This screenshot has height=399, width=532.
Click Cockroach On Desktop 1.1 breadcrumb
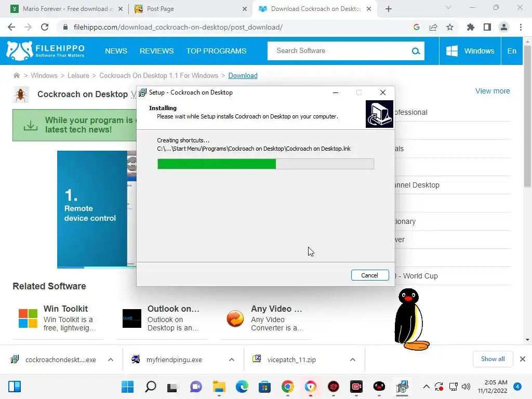click(158, 76)
